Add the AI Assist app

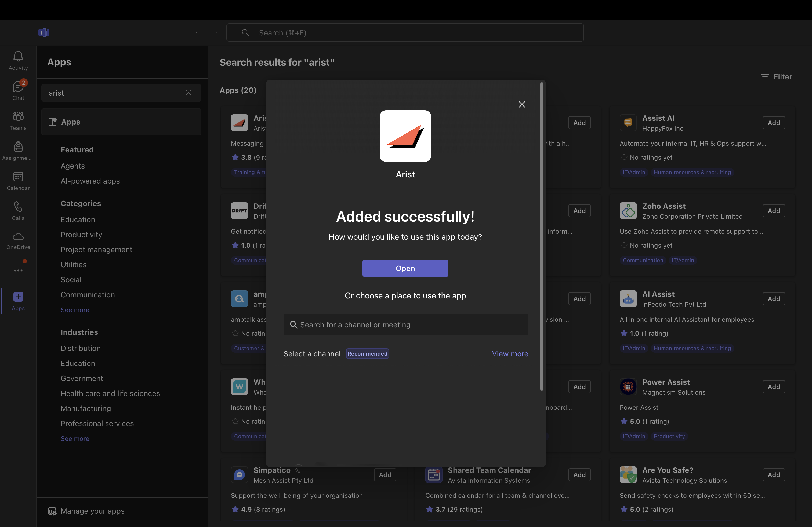pos(773,299)
